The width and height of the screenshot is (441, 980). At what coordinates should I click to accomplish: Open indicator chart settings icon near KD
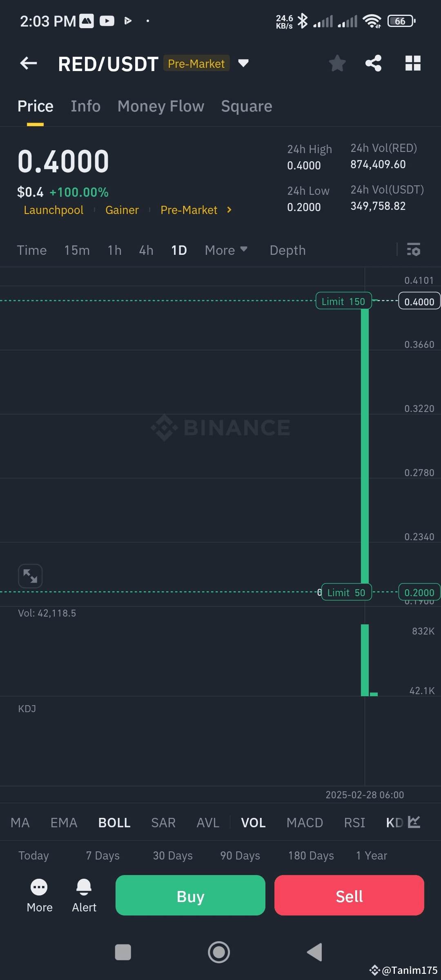tap(414, 822)
